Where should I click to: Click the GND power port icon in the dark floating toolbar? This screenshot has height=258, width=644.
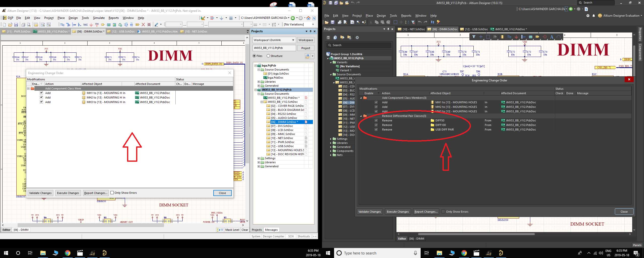[516, 37]
